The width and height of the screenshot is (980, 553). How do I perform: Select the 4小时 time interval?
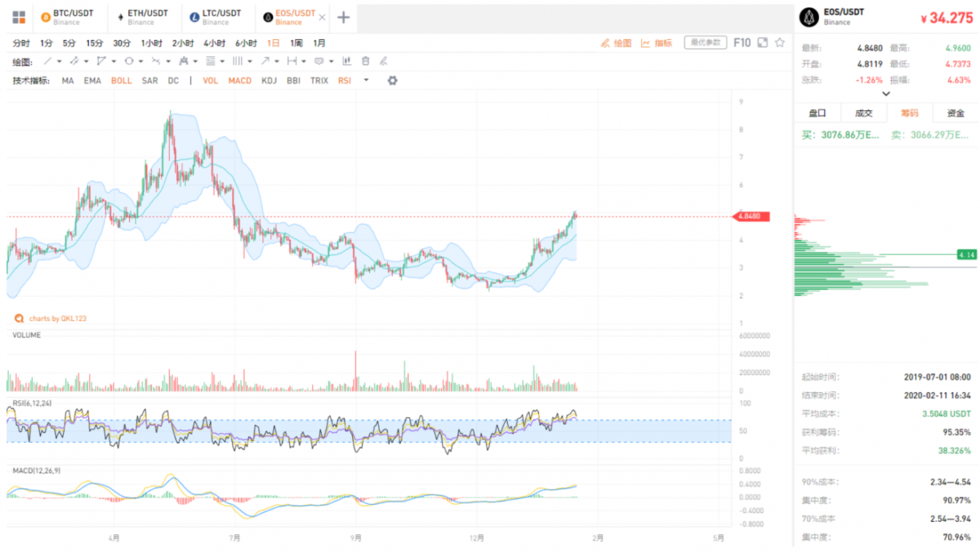(x=215, y=42)
